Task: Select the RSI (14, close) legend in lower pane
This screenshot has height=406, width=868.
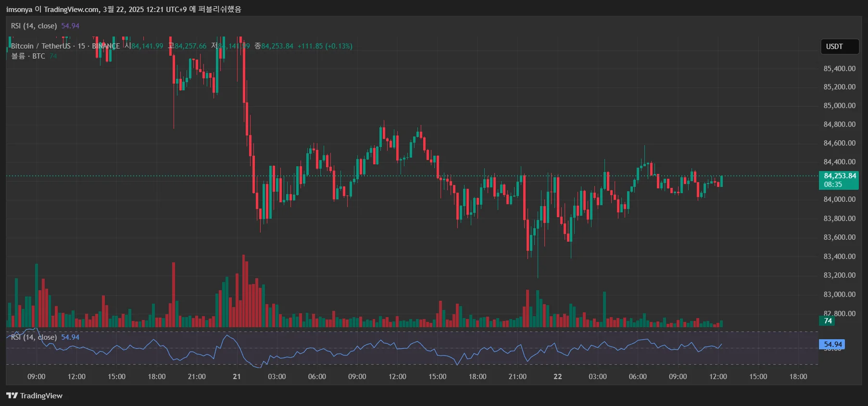Action: click(x=34, y=337)
